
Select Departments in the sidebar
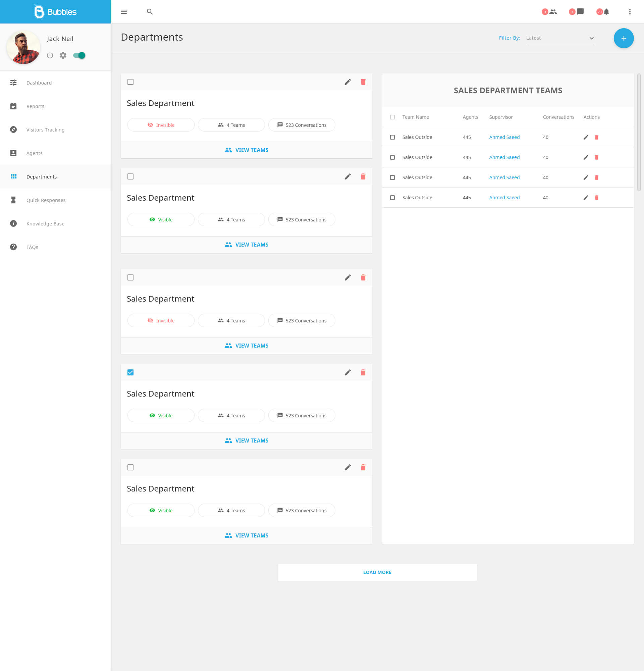tap(55, 177)
